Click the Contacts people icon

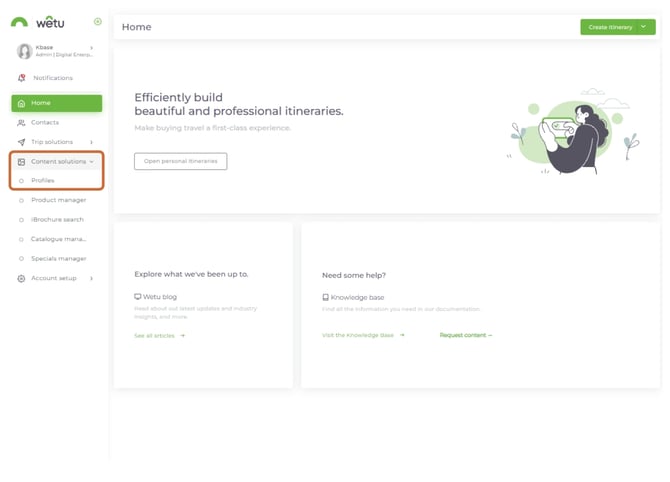[x=21, y=123]
